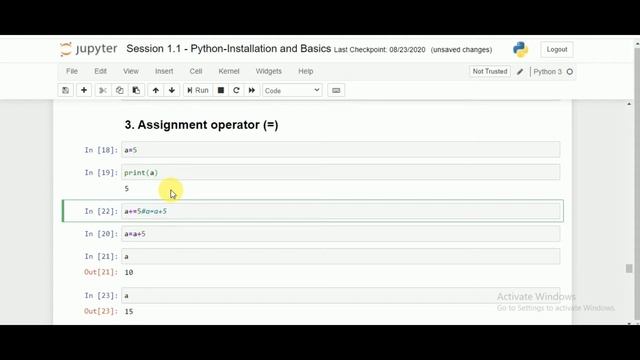Restart the kernel icon
The image size is (640, 360).
click(236, 90)
